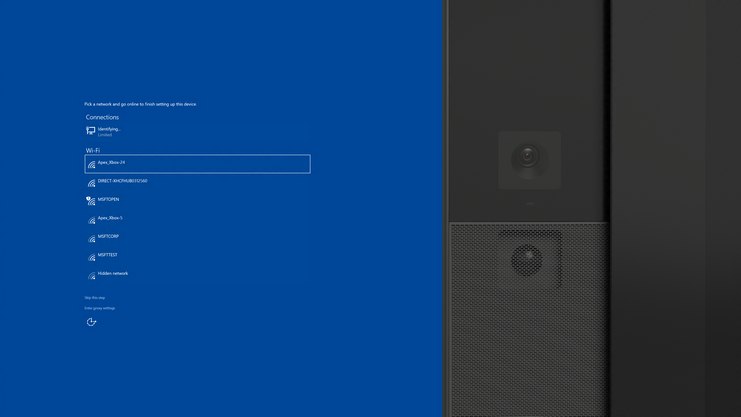Click the Wi-Fi icon for Hidden network

click(x=91, y=276)
